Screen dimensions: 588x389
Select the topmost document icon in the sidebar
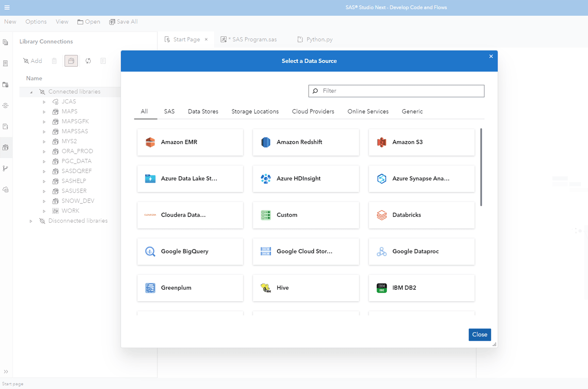(6, 42)
